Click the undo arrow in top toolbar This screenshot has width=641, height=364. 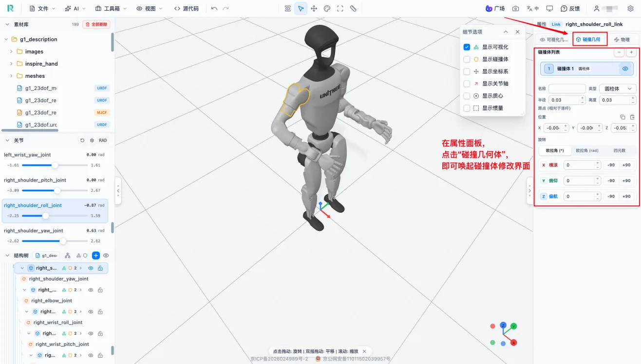coord(214,9)
